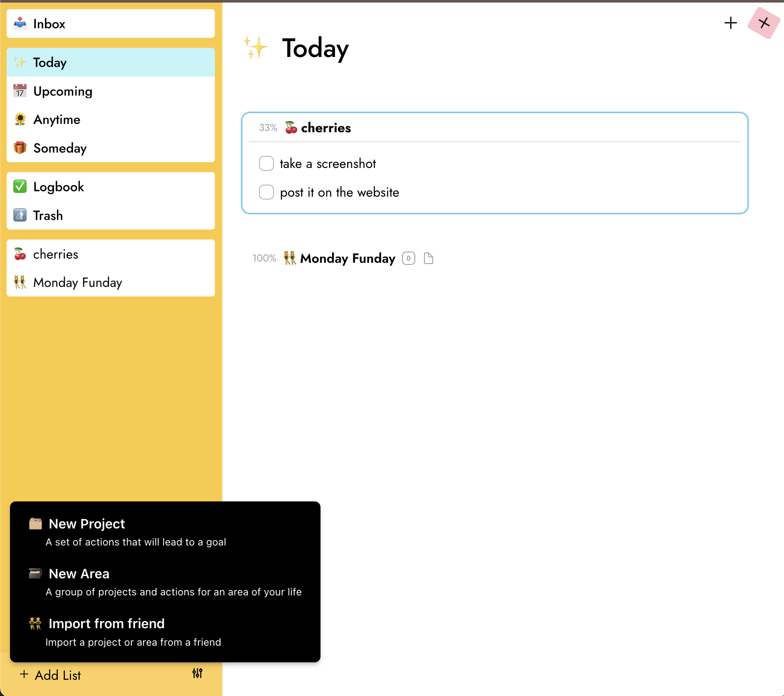The width and height of the screenshot is (784, 696).
Task: Open the Monday Funday notes document icon
Action: 428,258
